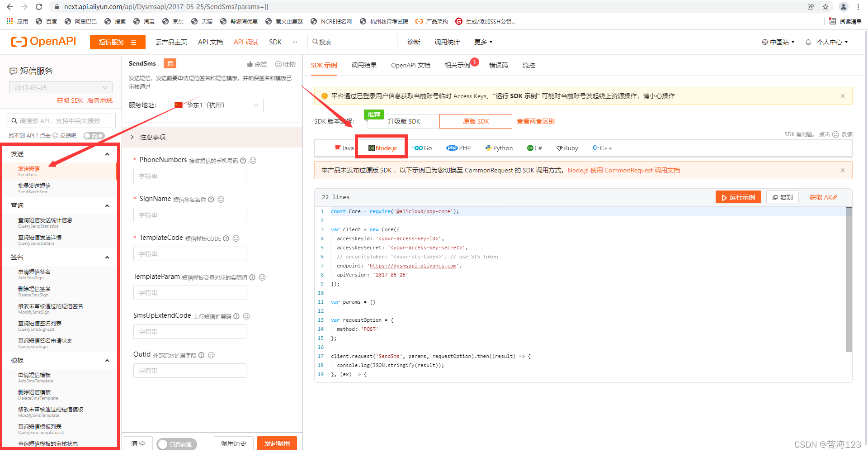Expand the 注意事项 section

[x=212, y=137]
